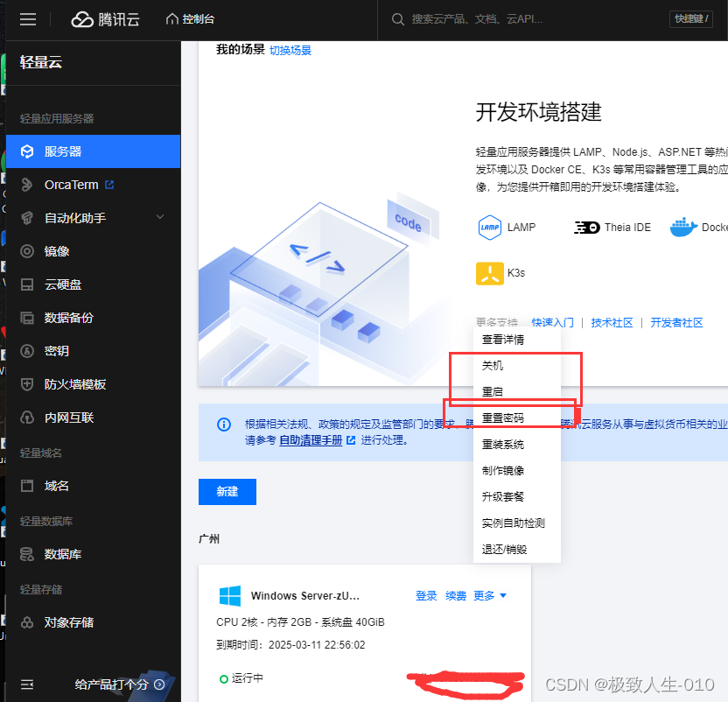The width and height of the screenshot is (728, 702).
Task: Click the 域名 icon
Action: (27, 486)
